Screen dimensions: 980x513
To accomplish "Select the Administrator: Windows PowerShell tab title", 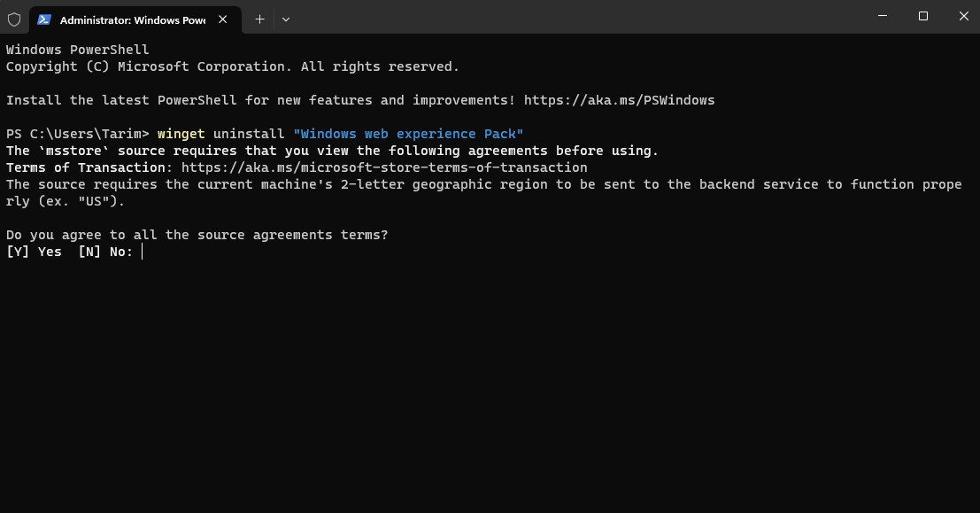I will pyautogui.click(x=132, y=19).
